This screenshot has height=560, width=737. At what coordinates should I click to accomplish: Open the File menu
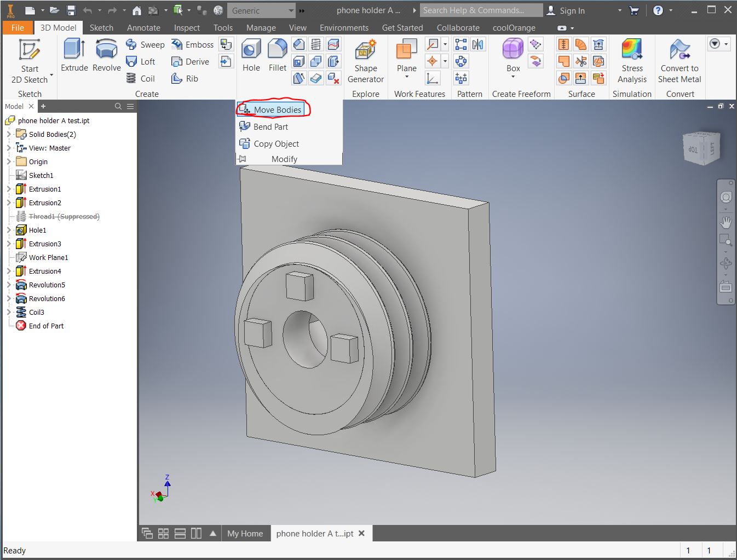[x=18, y=27]
